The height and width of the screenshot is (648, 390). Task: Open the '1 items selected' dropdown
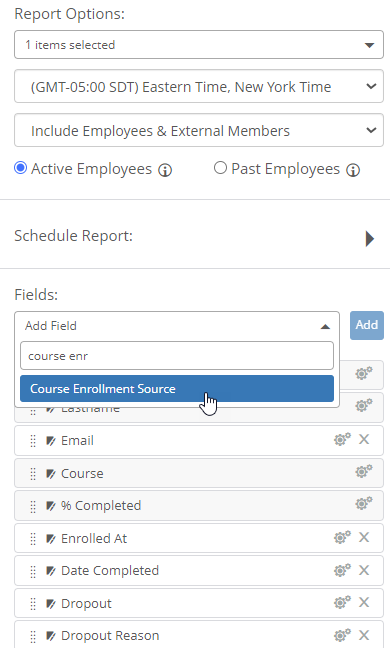199,45
